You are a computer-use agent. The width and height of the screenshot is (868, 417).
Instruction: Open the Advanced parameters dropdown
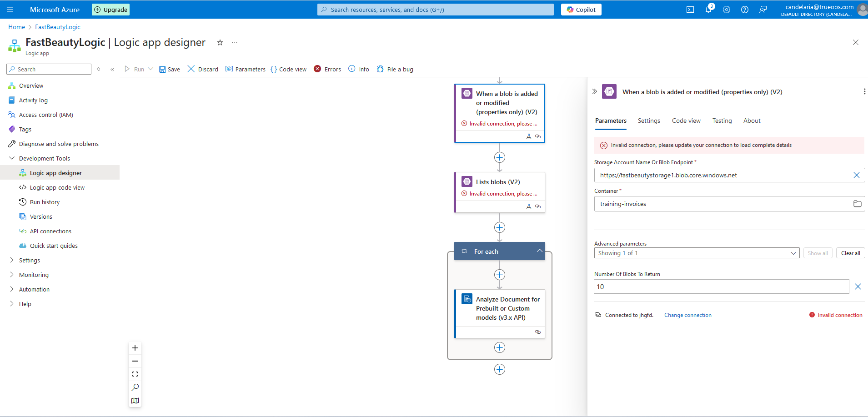coord(697,253)
